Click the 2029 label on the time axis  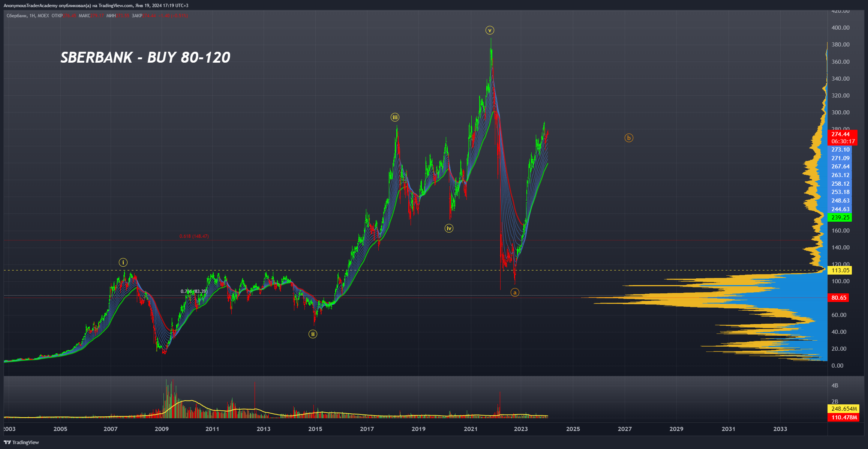pos(676,429)
